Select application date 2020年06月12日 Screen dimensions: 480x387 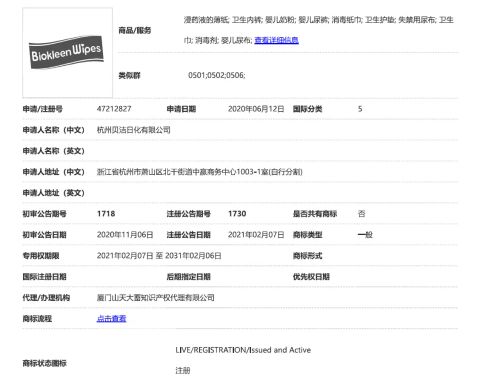tap(256, 109)
